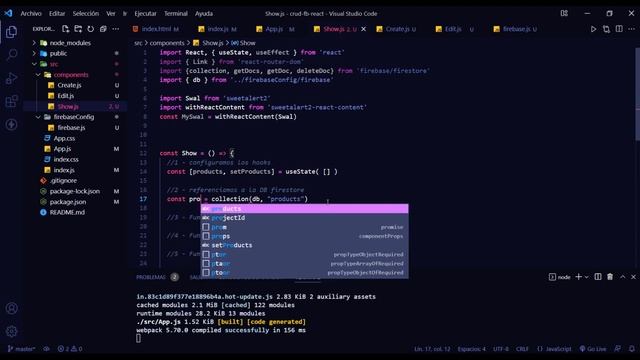Open Selección menu
640x360 pixels.
pos(86,13)
